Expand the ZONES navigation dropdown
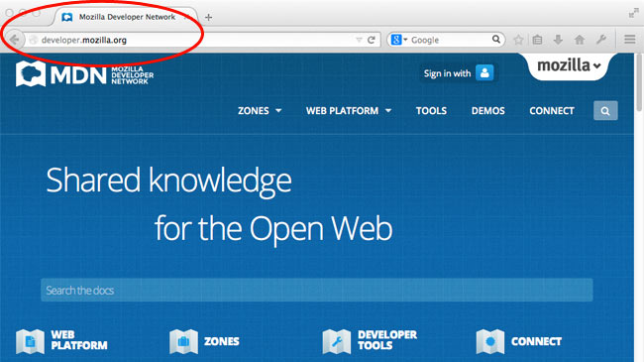Screen dimensions: 644x362 (x=260, y=111)
